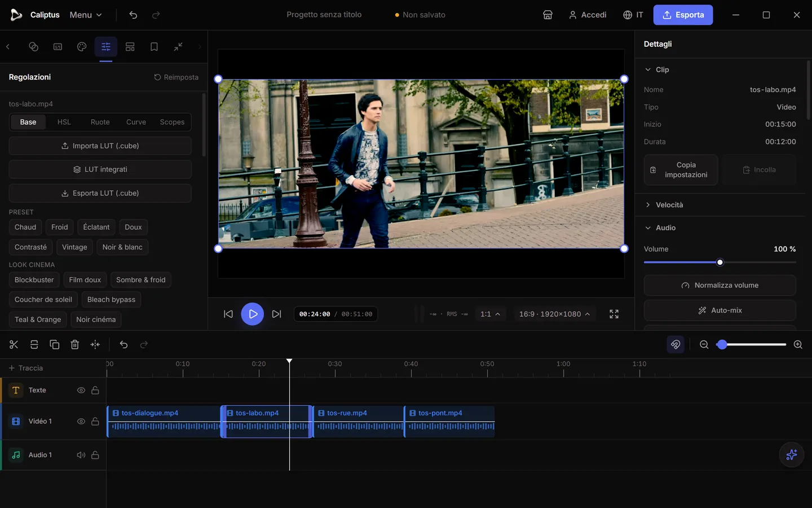Select the tos-pont.mp4 clip on timeline
The image size is (812, 508).
pos(449,421)
